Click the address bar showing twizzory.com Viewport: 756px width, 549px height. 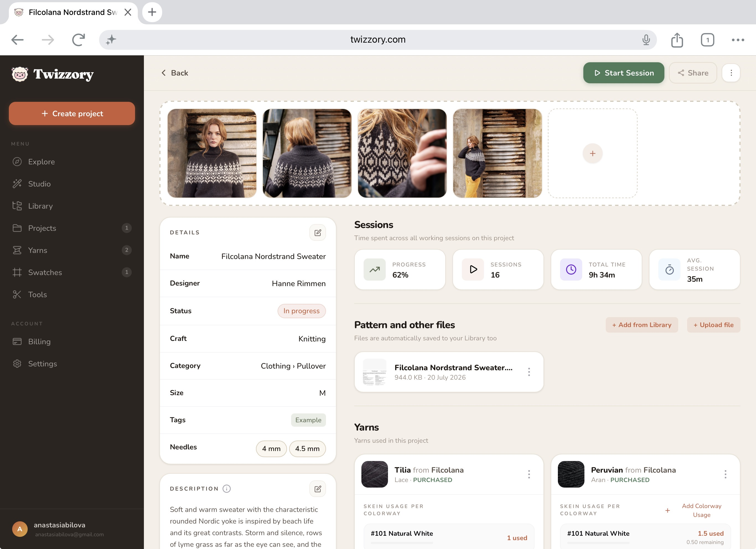coord(378,40)
